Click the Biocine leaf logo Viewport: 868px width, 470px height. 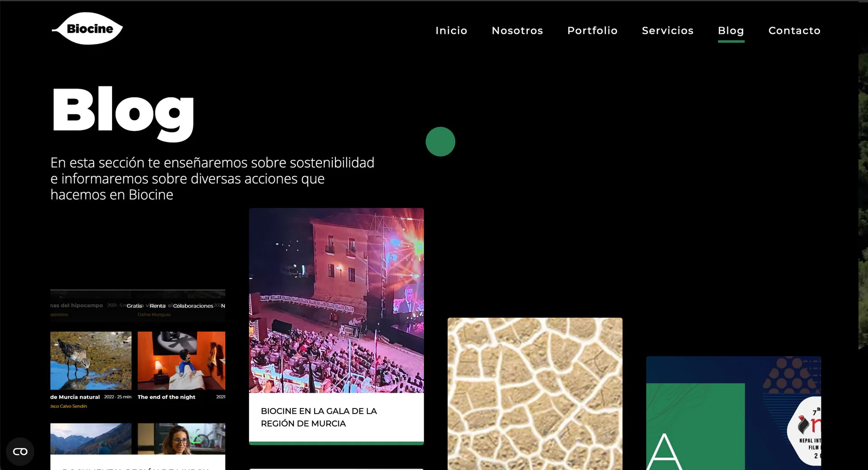tap(87, 28)
